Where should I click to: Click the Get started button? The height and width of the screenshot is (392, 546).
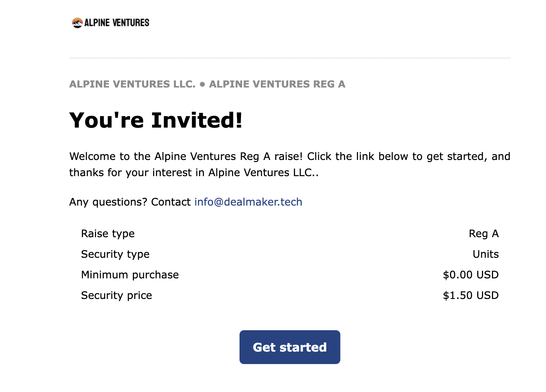pyautogui.click(x=290, y=347)
